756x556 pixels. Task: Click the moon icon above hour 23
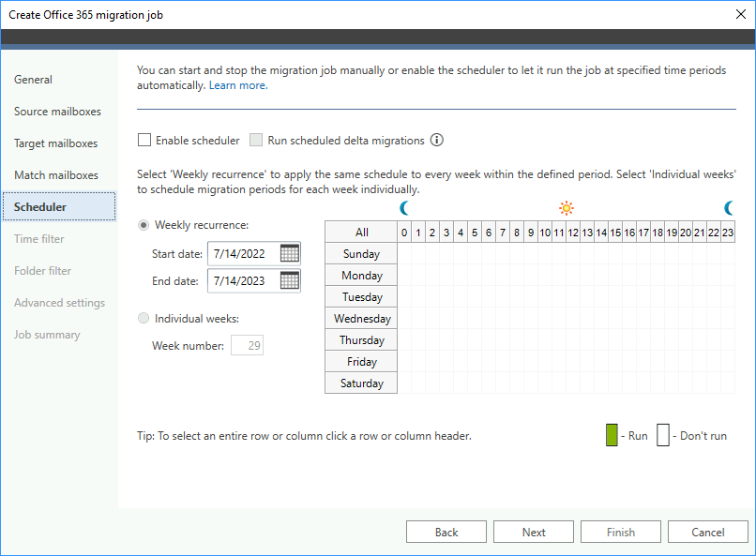(729, 208)
